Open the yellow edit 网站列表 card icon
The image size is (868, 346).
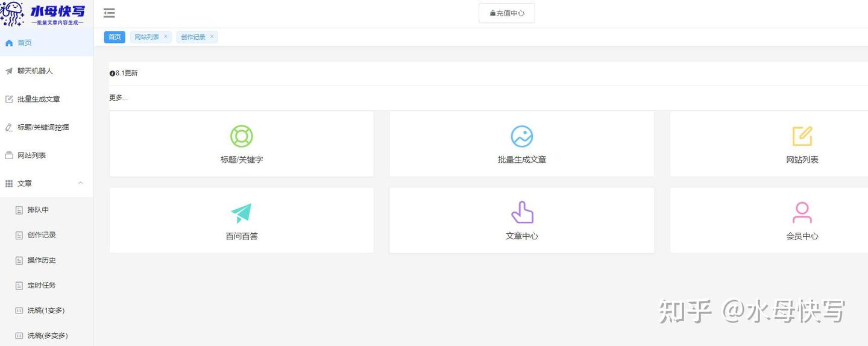(802, 136)
